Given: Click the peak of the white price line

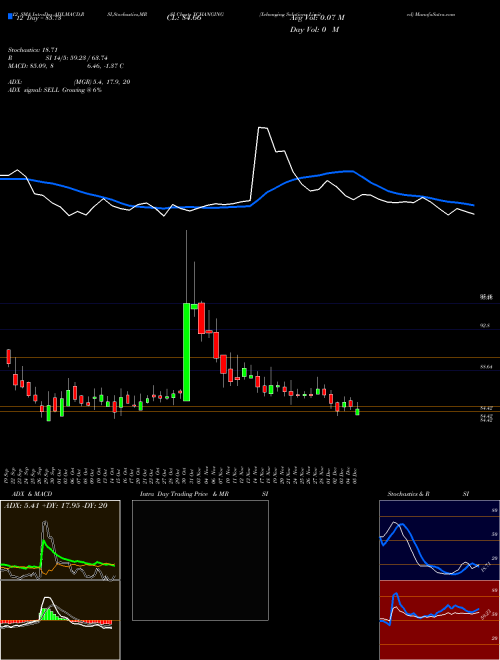Looking at the screenshot, I should (x=262, y=128).
